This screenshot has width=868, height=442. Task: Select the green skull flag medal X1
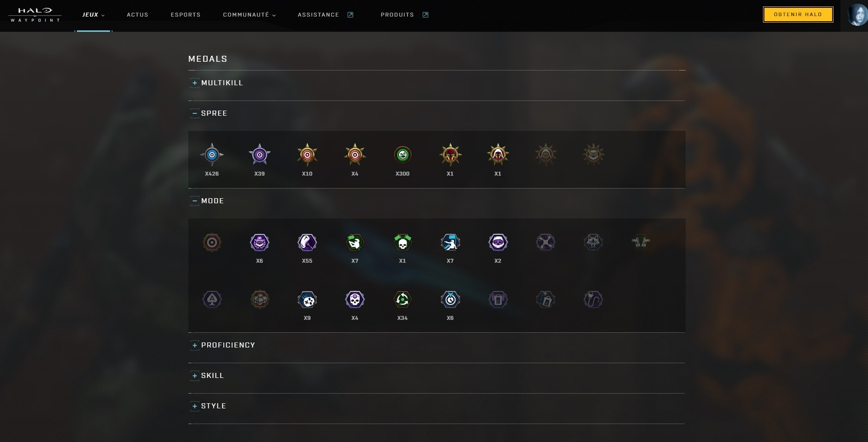402,242
